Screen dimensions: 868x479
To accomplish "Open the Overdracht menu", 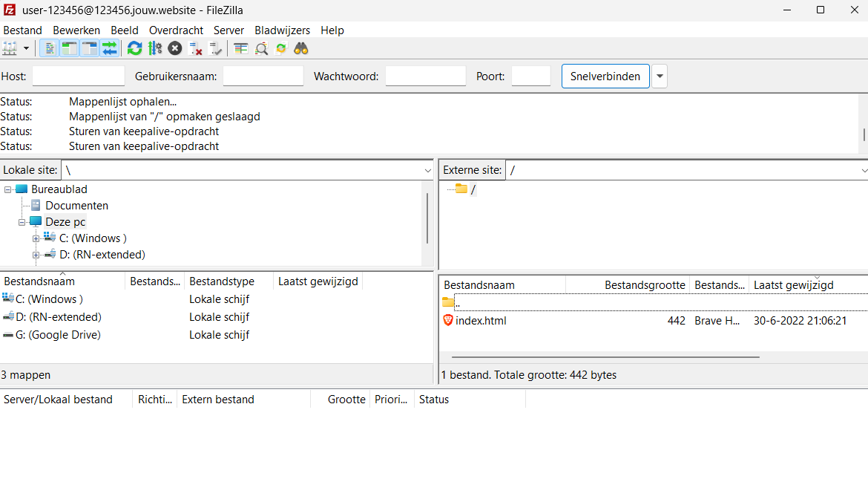I will click(x=176, y=30).
